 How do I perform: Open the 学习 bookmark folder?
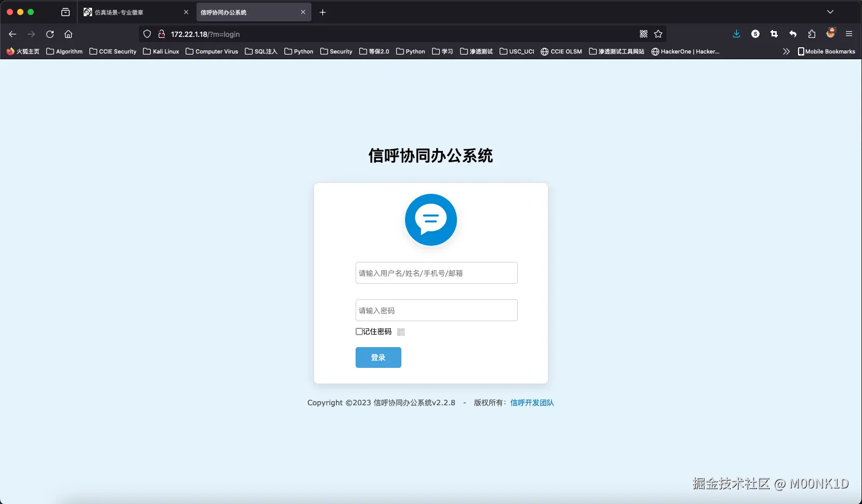coord(442,51)
